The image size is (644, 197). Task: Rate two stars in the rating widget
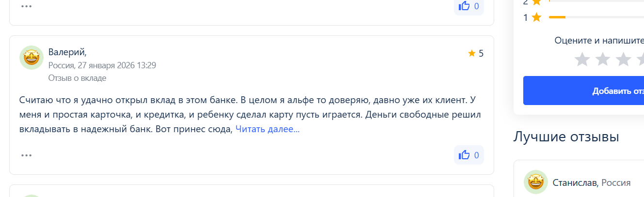click(602, 60)
